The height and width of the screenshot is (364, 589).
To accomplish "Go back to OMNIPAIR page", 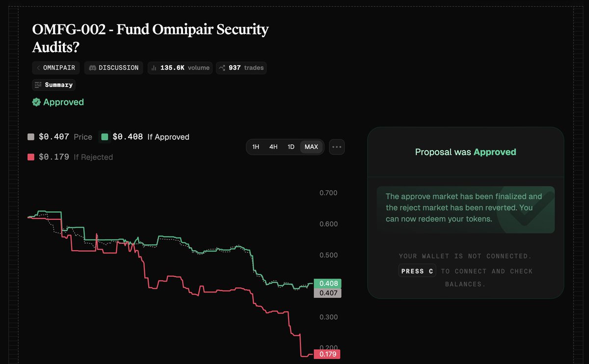I will click(56, 68).
